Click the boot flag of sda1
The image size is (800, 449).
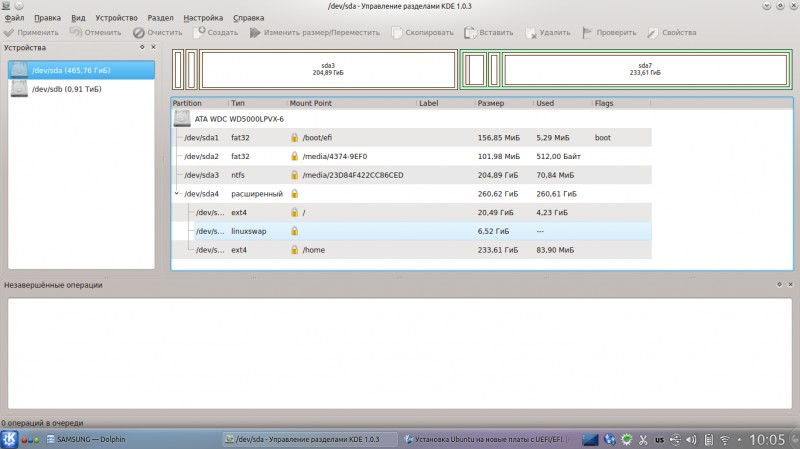click(x=603, y=138)
